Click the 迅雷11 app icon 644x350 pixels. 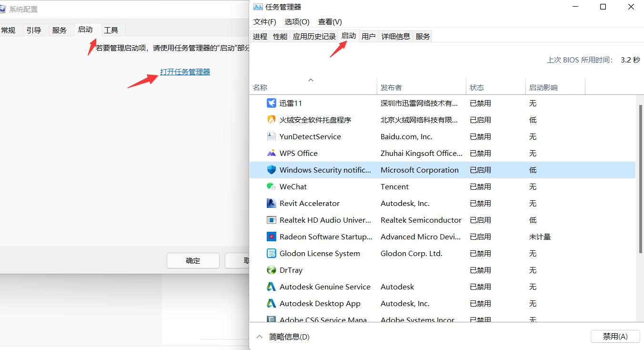coord(272,103)
